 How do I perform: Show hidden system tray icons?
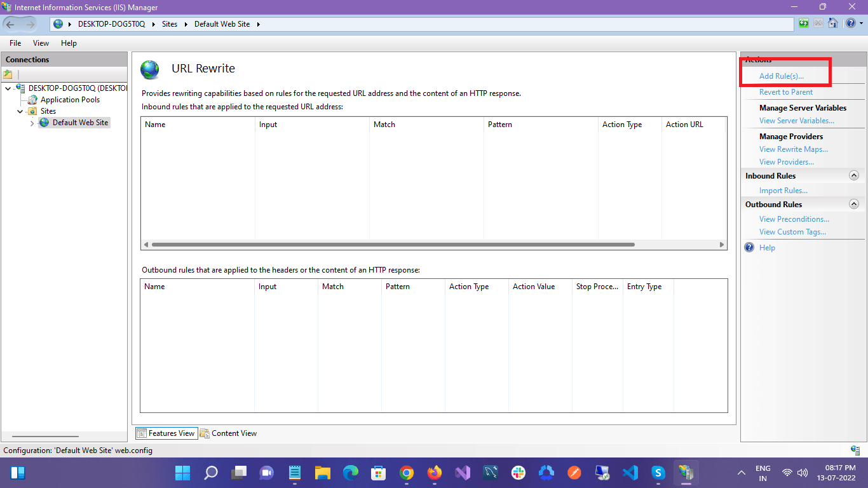pos(741,473)
